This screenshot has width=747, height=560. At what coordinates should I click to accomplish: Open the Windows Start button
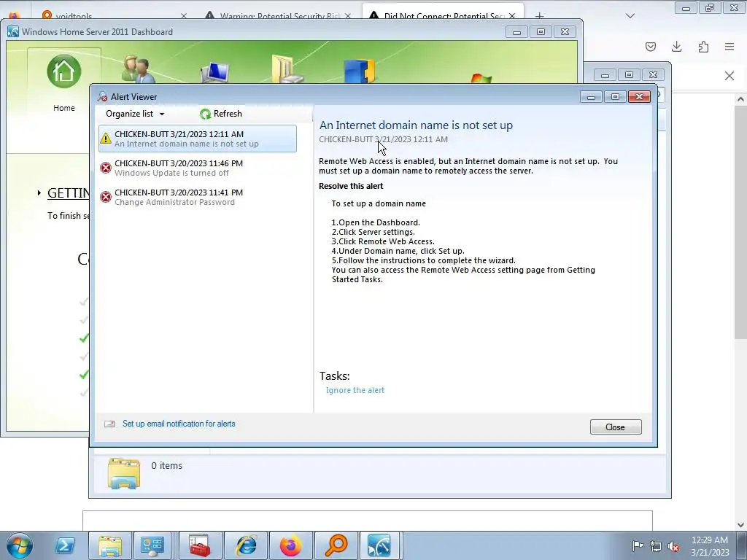[20, 545]
